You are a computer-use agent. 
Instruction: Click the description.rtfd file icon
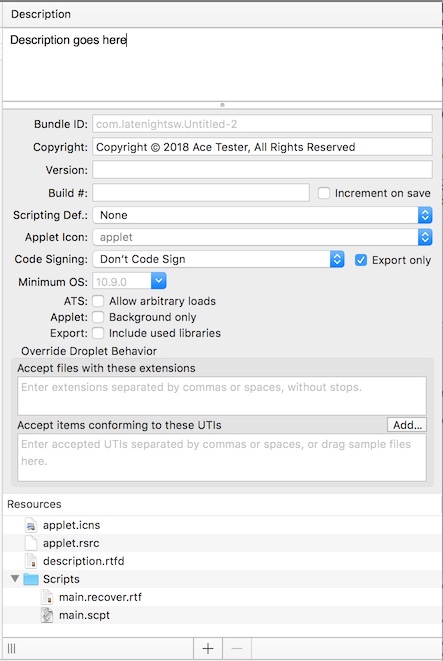point(31,561)
